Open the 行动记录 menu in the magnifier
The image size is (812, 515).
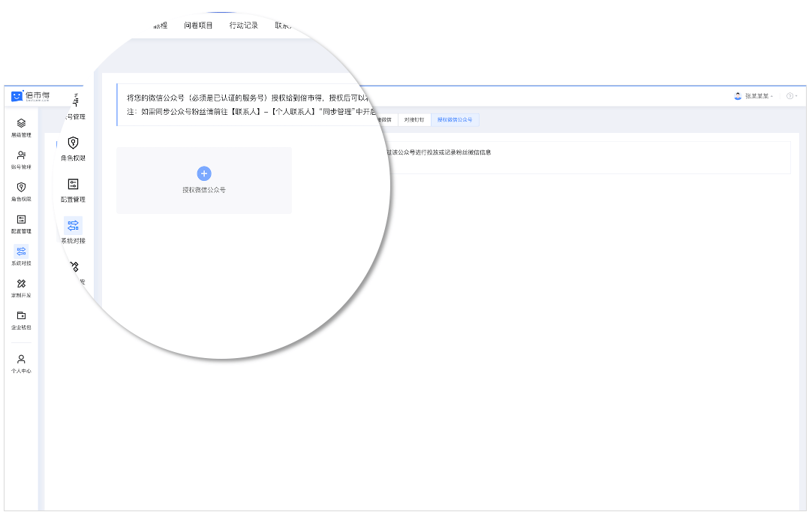point(243,26)
